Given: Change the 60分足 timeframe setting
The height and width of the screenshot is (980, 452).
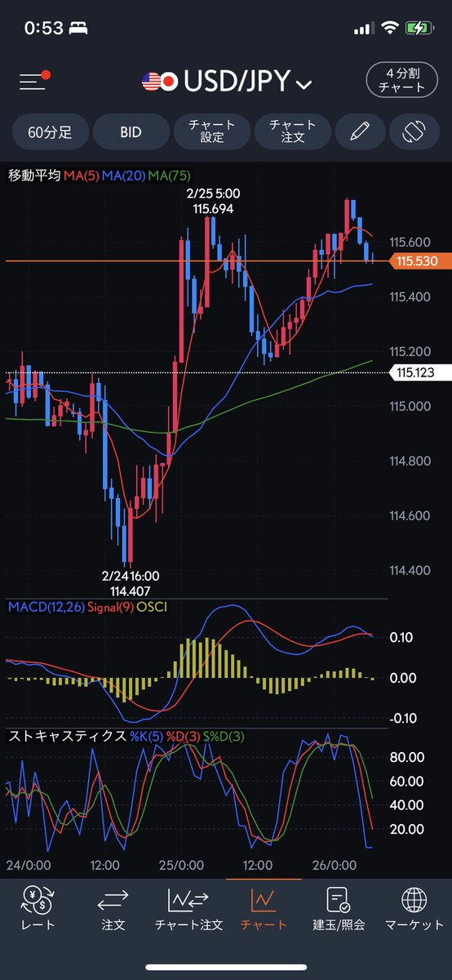Looking at the screenshot, I should click(50, 133).
